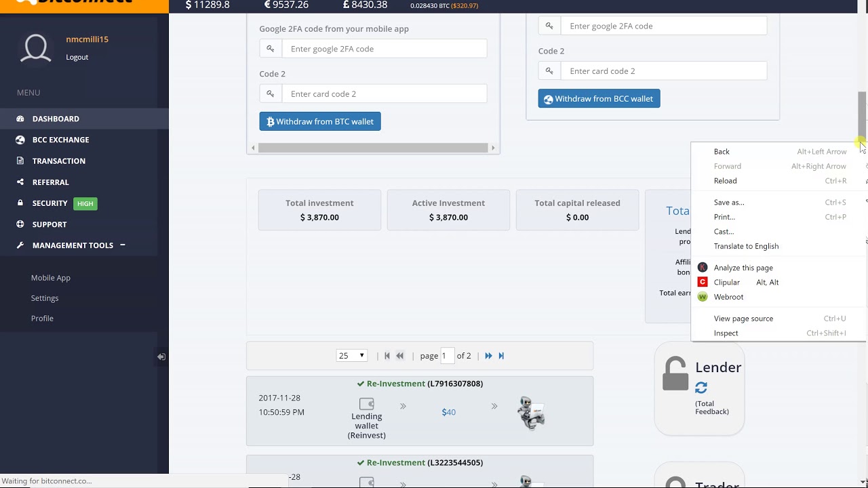The image size is (868, 488).
Task: Click the BCC wallet card code 2 field
Action: 664,71
